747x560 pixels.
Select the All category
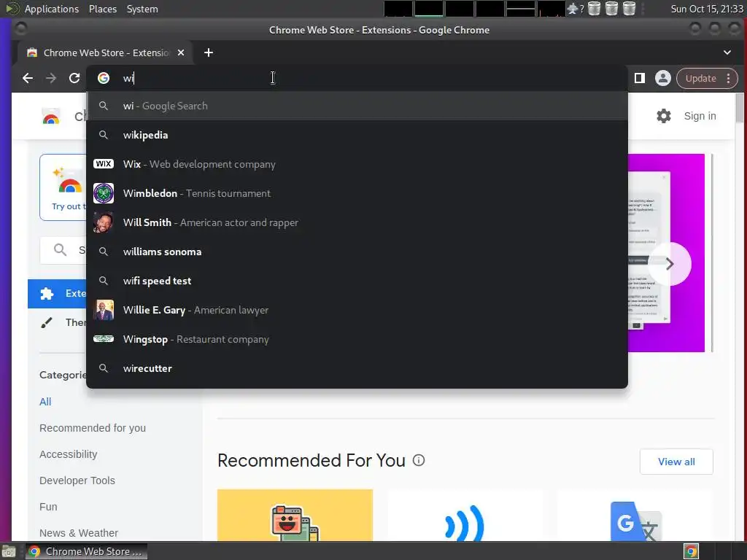45,402
